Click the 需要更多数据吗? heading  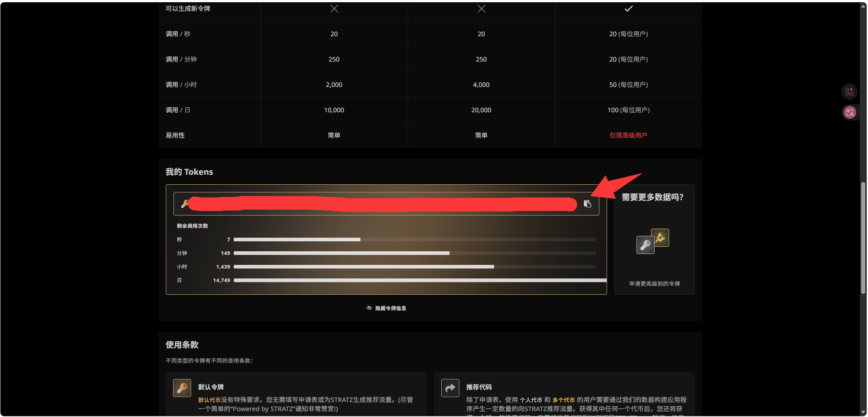(652, 197)
